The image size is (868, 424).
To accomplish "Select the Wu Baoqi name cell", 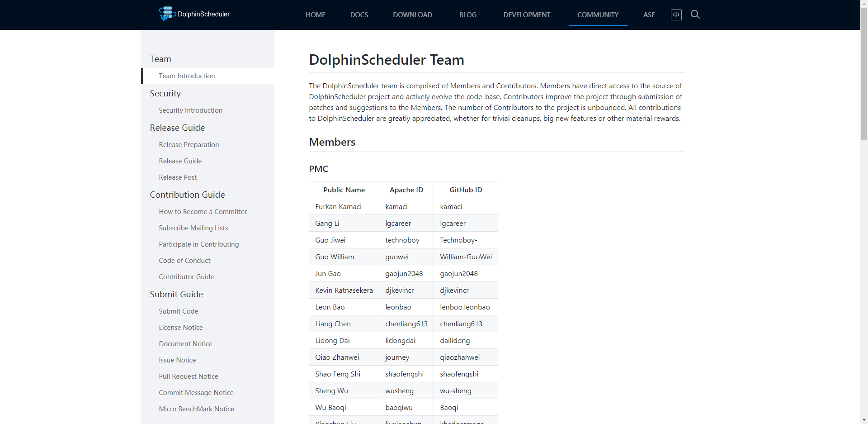I will 344,408.
